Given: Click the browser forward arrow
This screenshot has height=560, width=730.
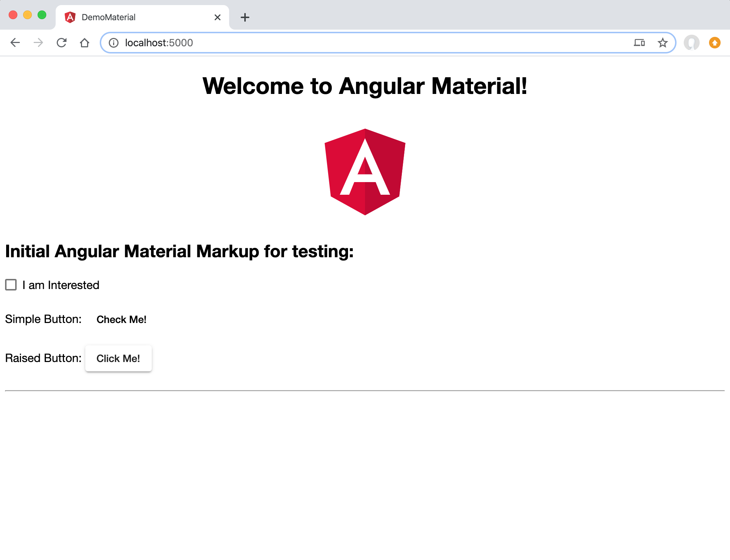Looking at the screenshot, I should (38, 43).
